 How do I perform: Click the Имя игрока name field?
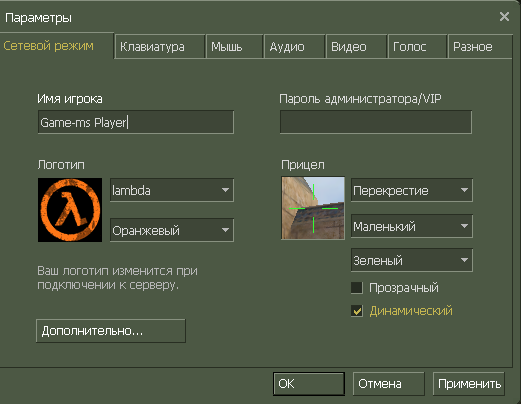tap(136, 122)
